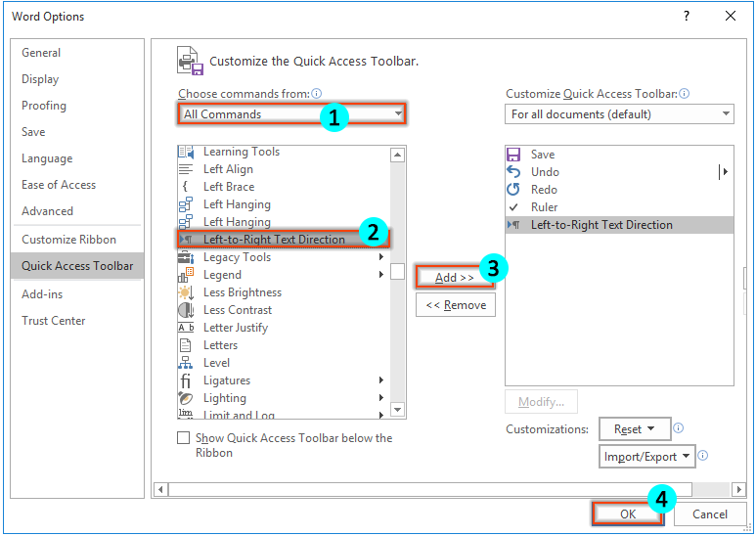The height and width of the screenshot is (536, 756).
Task: Switch to the Customize Ribbon category
Action: tap(68, 240)
